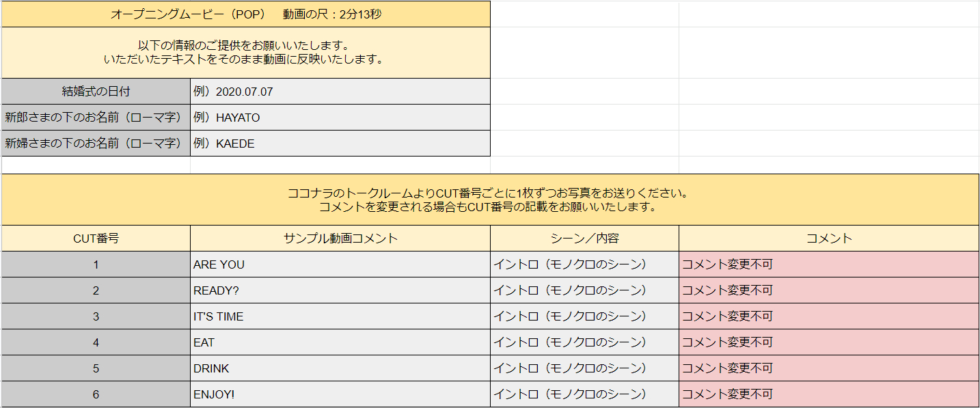Click the 'コメント' column header
This screenshot has height=408, width=980.
829,239
